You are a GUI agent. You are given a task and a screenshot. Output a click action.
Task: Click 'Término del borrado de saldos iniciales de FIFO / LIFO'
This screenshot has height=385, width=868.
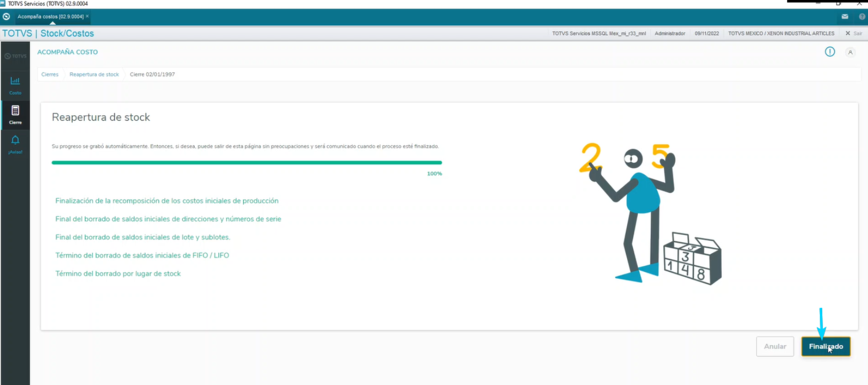point(142,255)
